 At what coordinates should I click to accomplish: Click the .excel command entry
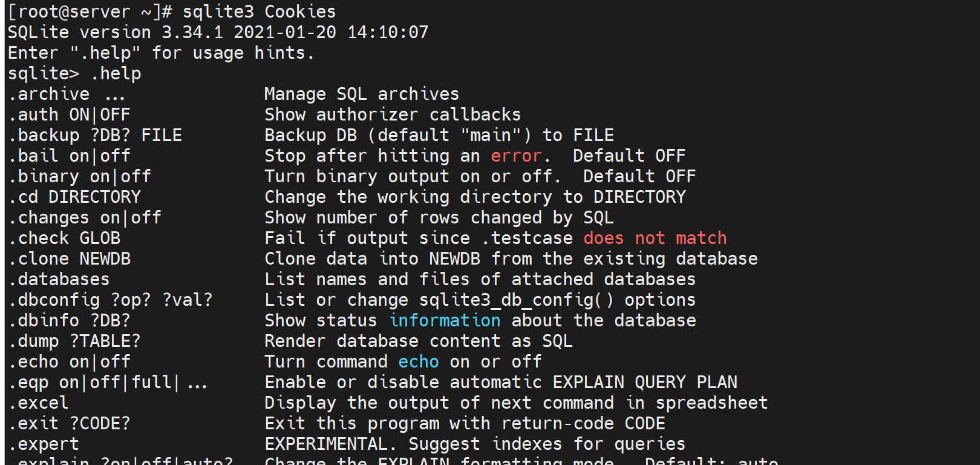pos(39,403)
